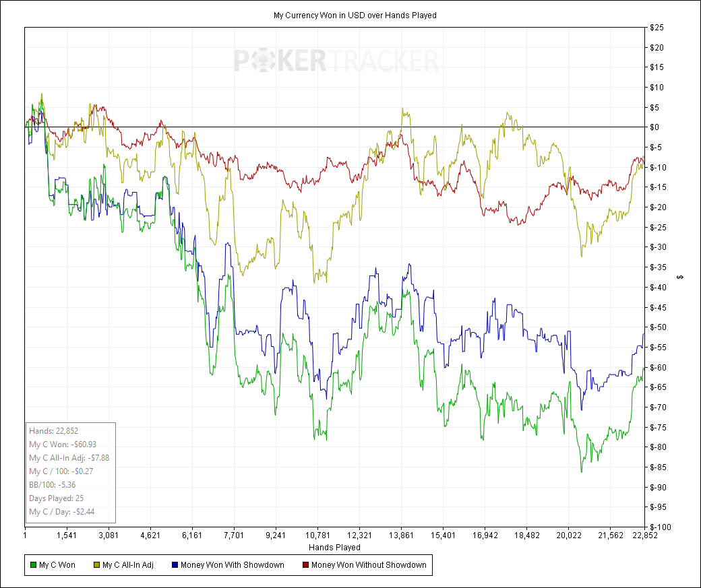This screenshot has width=701, height=588.
Task: Select the My C Won legend label
Action: point(57,565)
